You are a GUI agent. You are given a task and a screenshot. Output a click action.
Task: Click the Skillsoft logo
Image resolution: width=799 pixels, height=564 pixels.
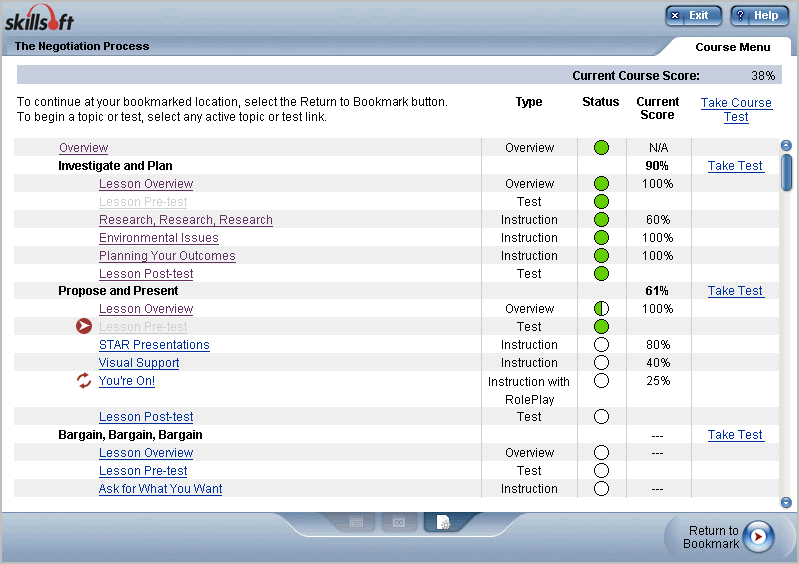39,18
